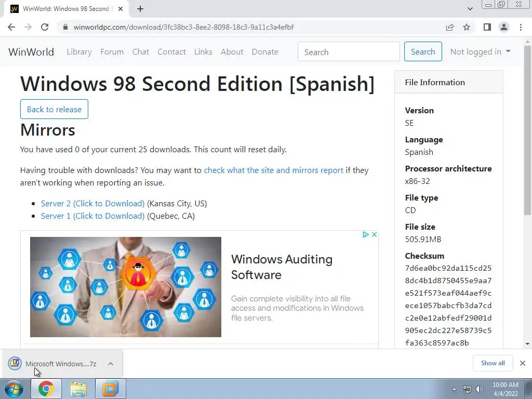
Task: Go to WinWorld home logo
Action: [31, 52]
